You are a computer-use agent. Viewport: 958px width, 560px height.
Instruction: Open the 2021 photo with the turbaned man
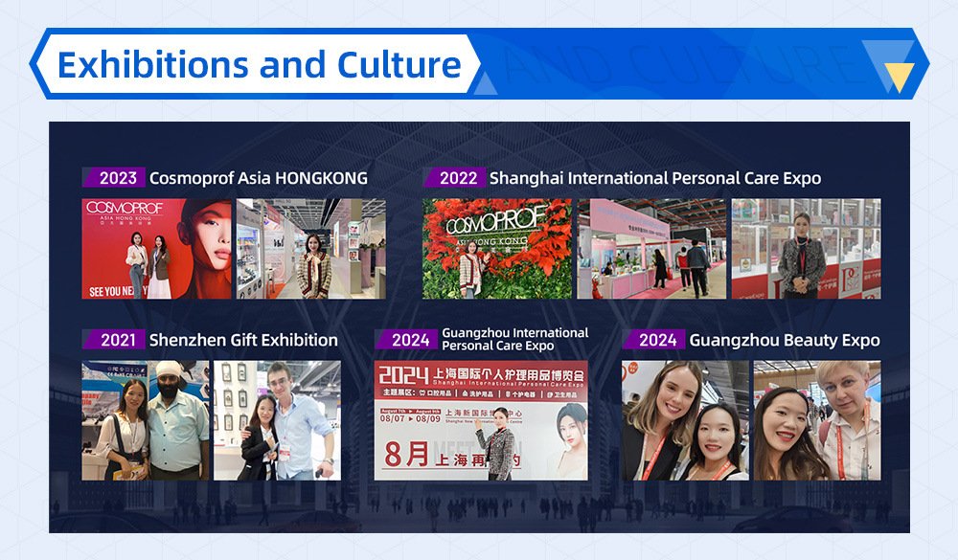tap(146, 420)
